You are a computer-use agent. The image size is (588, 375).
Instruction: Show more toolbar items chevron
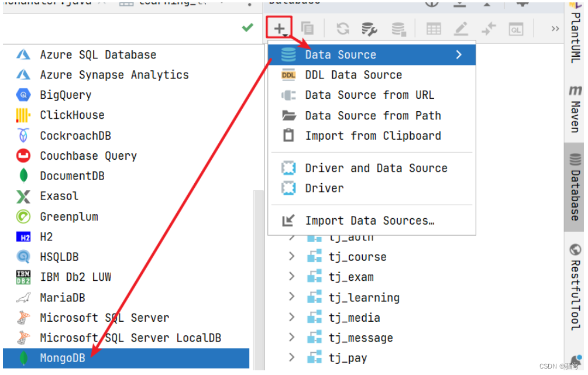click(555, 29)
